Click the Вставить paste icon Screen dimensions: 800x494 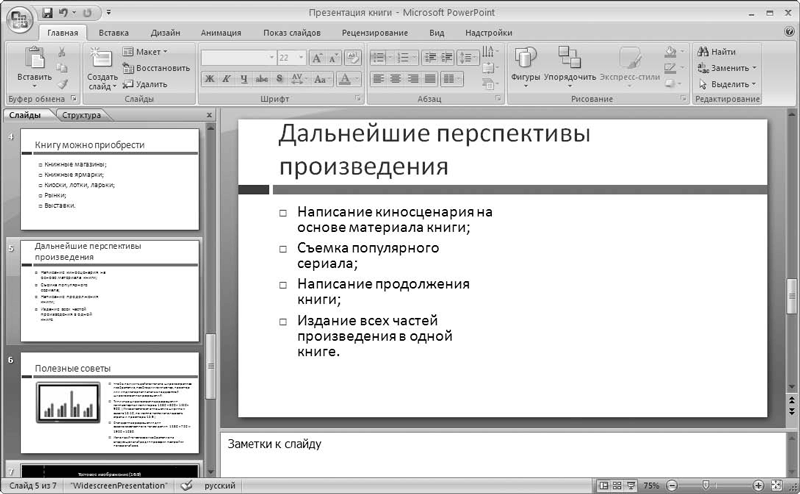pos(33,59)
